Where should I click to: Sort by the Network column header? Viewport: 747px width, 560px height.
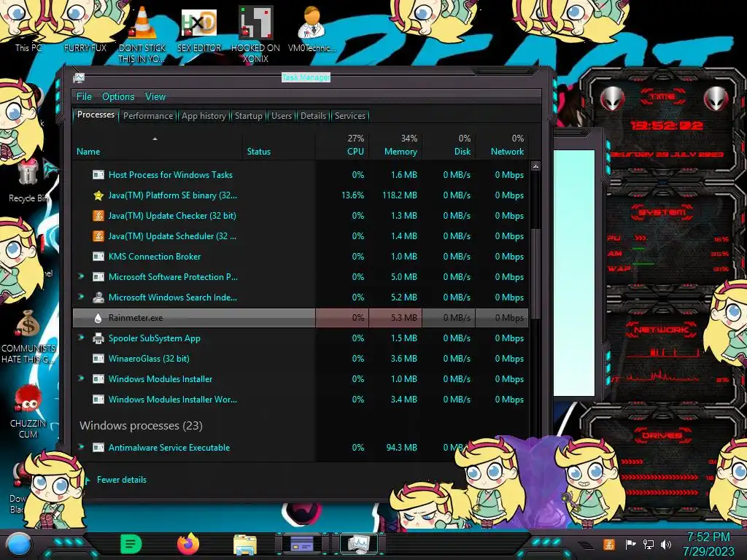point(502,145)
